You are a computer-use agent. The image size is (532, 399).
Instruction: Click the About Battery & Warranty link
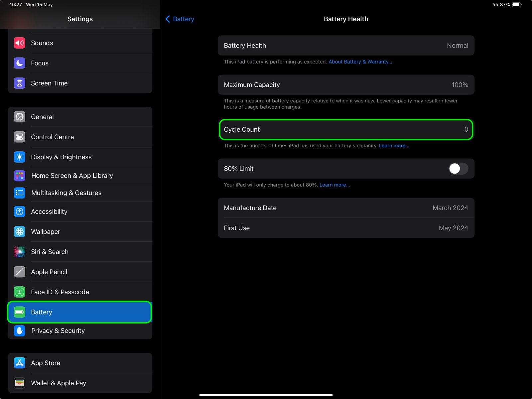(360, 62)
